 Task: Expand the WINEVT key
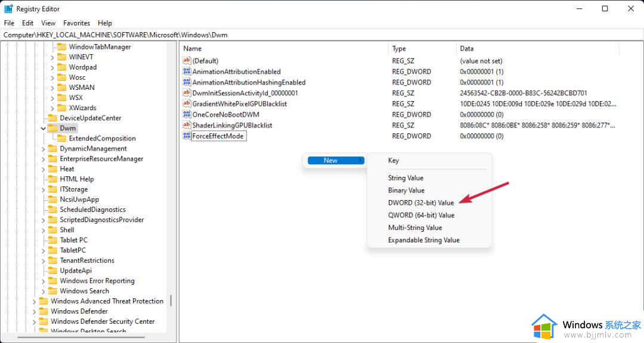click(x=52, y=57)
